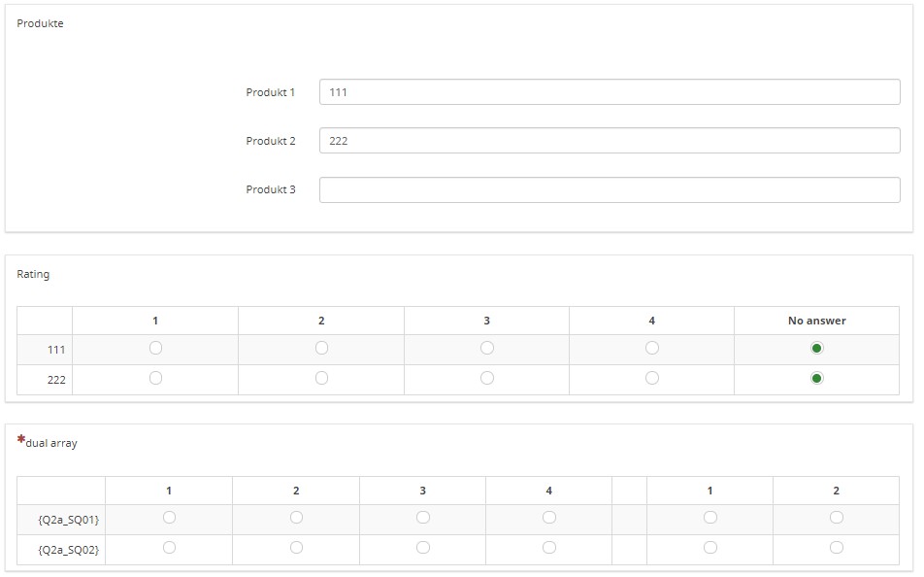Select second-scale 2 for {Q2a_SQ01}
924x577 pixels.
pos(837,518)
